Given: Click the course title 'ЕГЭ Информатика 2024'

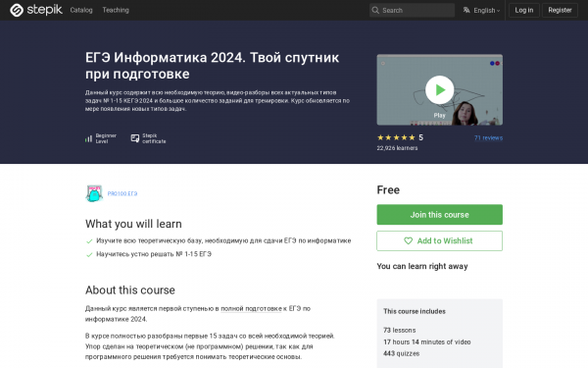Looking at the screenshot, I should click(213, 66).
